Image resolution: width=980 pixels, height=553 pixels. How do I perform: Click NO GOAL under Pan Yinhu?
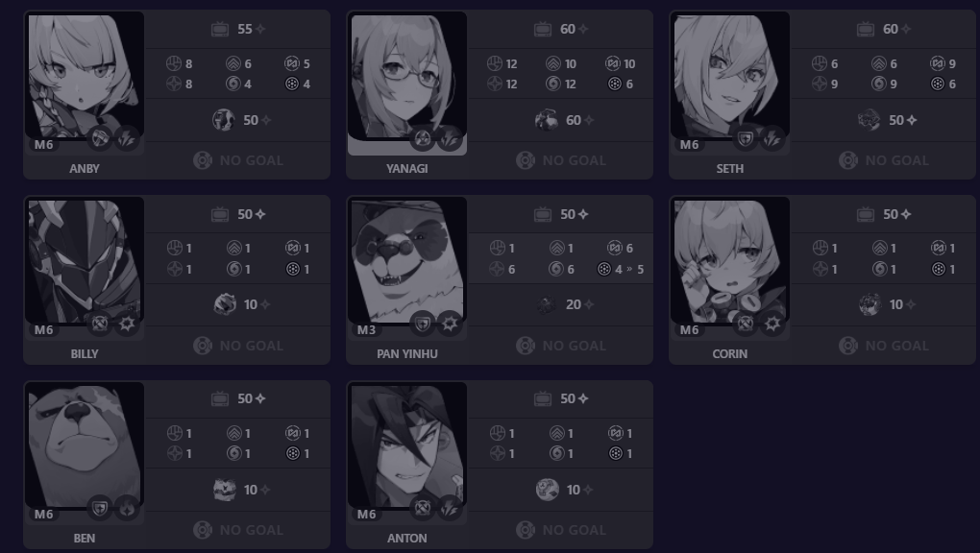tap(561, 346)
